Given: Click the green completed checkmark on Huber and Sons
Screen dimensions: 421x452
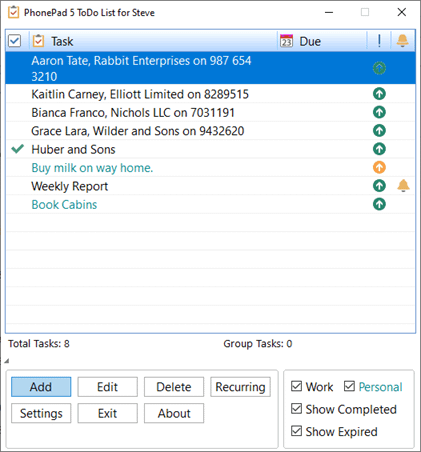Looking at the screenshot, I should 17,149.
